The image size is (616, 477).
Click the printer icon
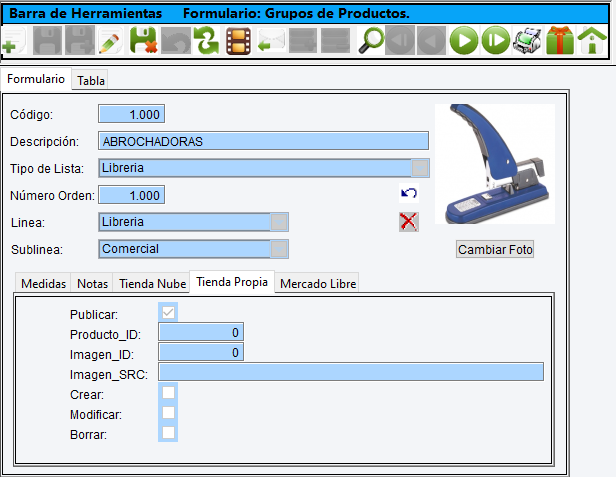pyautogui.click(x=527, y=40)
